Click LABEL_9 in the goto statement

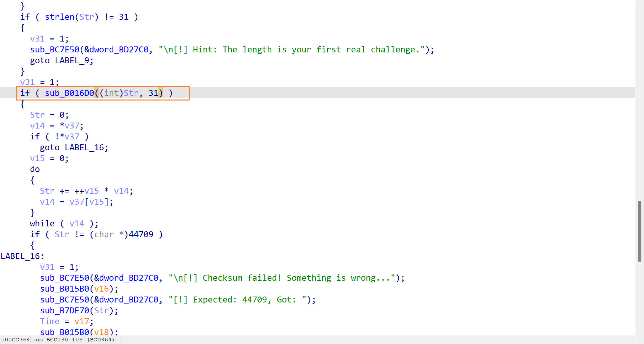pos(74,61)
